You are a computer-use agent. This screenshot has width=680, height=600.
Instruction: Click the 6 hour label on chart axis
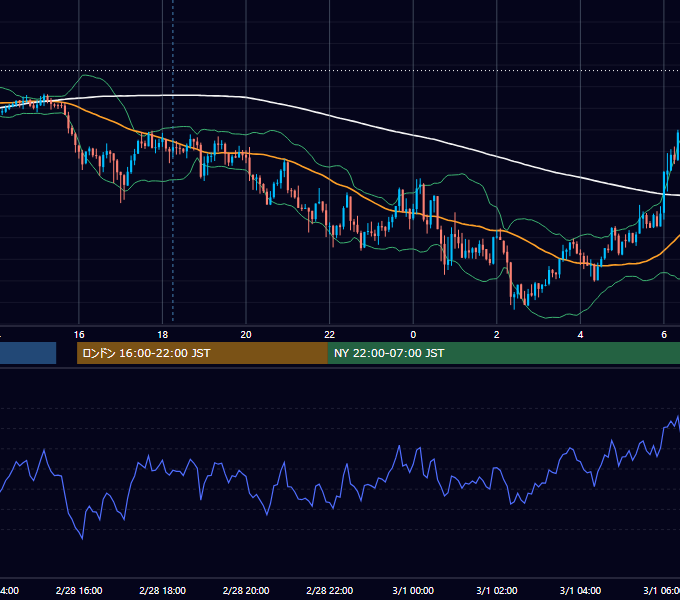point(664,335)
